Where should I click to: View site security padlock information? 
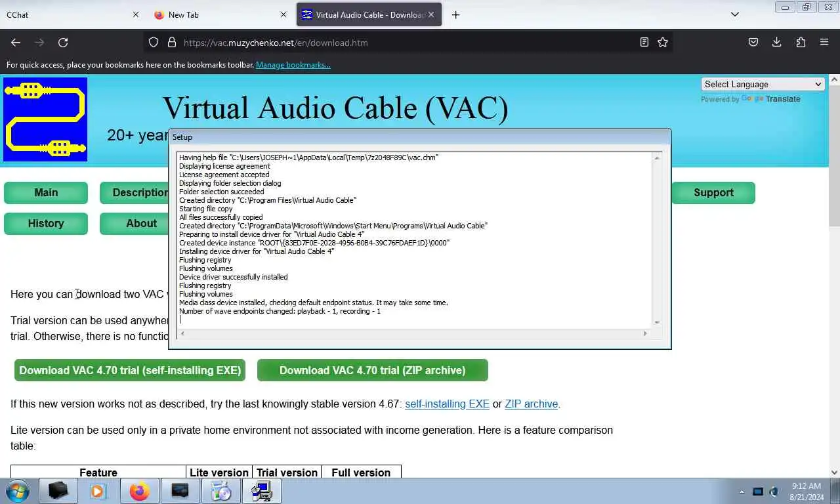click(x=172, y=42)
